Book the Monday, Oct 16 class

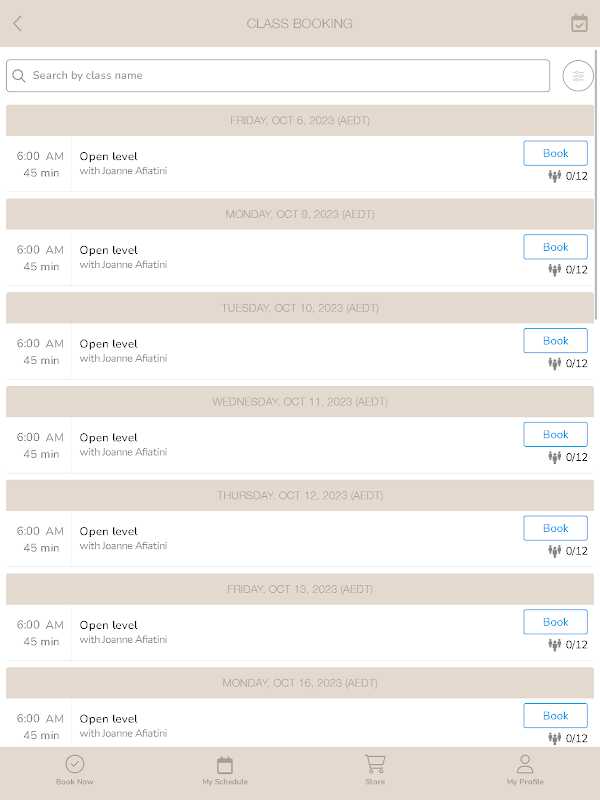pyautogui.click(x=555, y=716)
